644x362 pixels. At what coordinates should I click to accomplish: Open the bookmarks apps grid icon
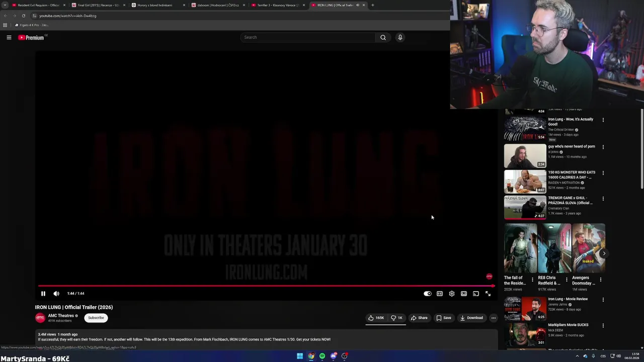(5, 25)
